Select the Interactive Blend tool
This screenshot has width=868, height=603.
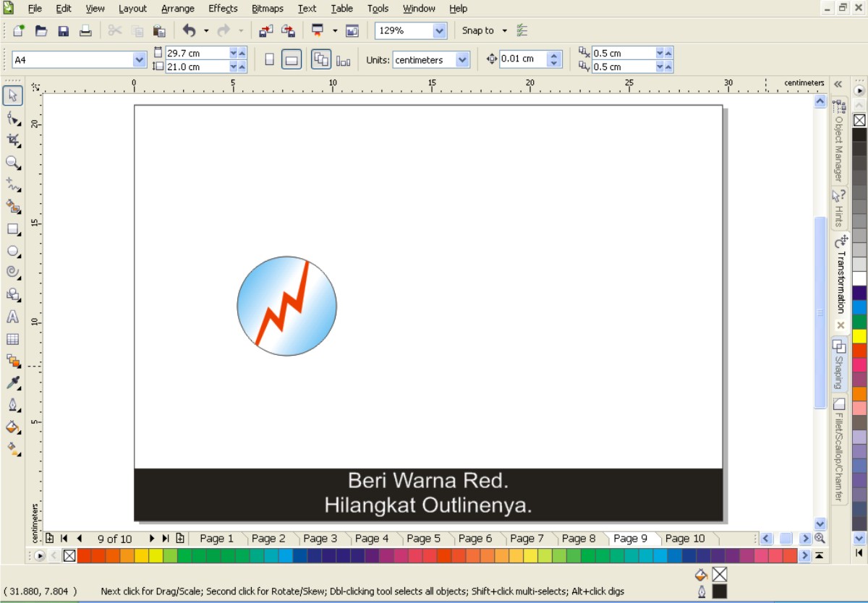point(13,361)
